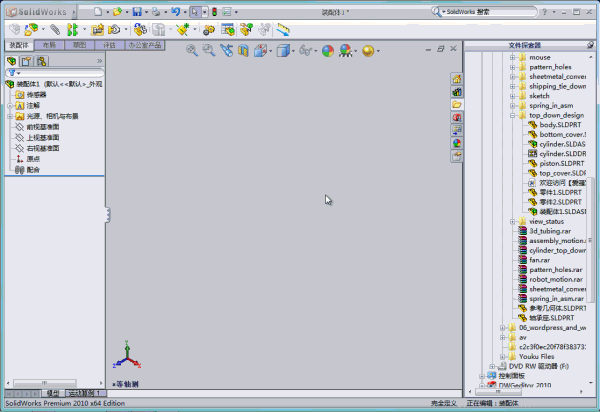This screenshot has width=600, height=412.
Task: Switch to FeatureManager tree tab
Action: click(12, 61)
